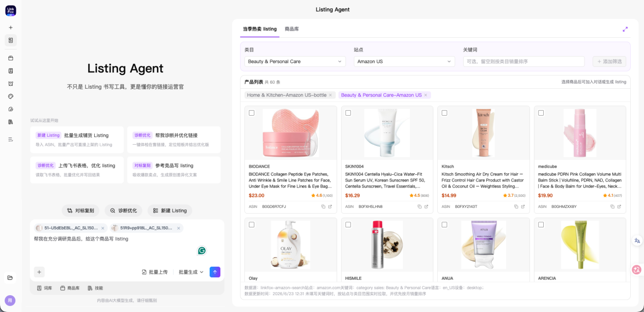Image resolution: width=644 pixels, height=312 pixels.
Task: Select the ARENCIA product checkbox
Action: click(x=541, y=224)
